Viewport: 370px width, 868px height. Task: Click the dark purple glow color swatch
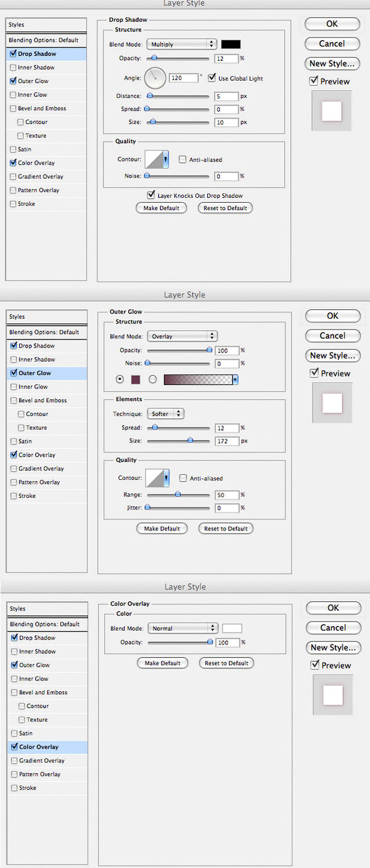pyautogui.click(x=136, y=380)
